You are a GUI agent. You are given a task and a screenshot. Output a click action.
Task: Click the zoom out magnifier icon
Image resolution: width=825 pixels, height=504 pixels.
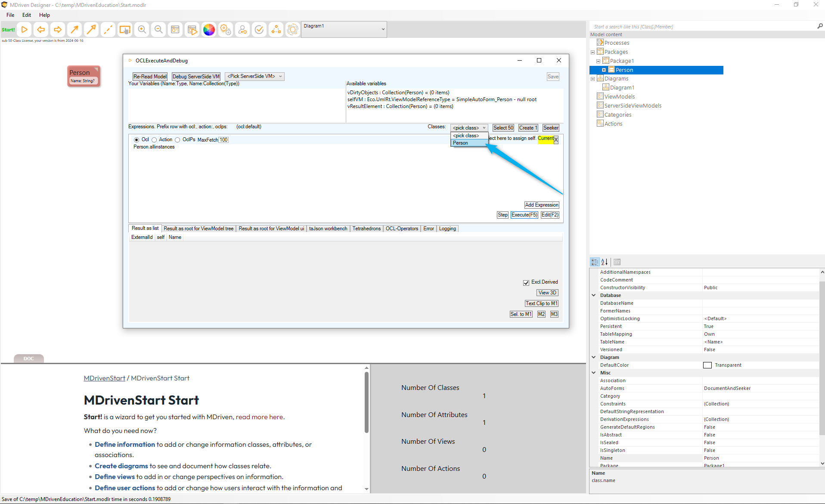[x=158, y=30]
